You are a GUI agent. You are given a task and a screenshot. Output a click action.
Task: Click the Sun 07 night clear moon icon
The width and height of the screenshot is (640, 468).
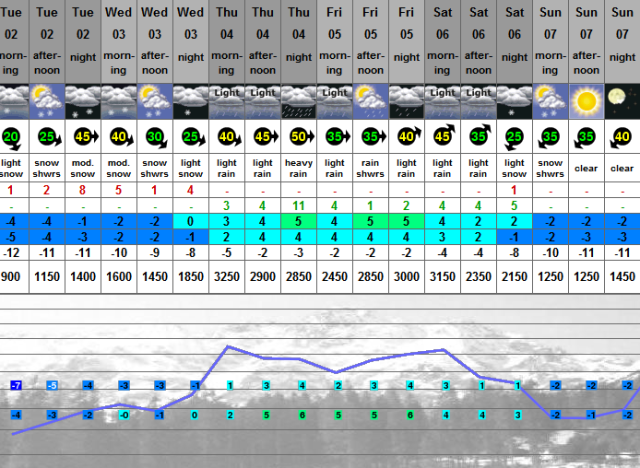(x=622, y=102)
